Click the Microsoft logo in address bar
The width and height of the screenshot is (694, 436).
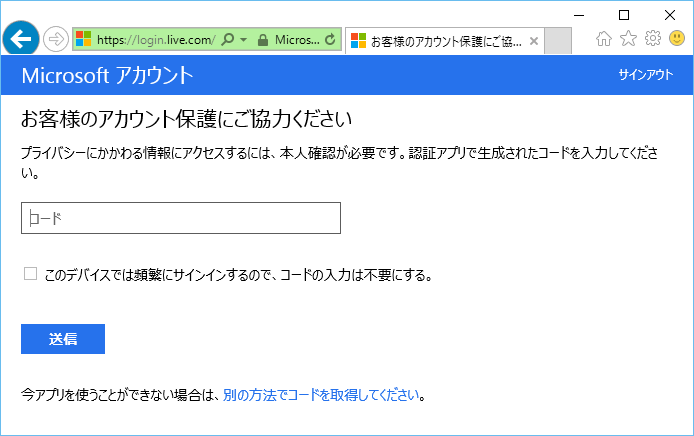83,39
